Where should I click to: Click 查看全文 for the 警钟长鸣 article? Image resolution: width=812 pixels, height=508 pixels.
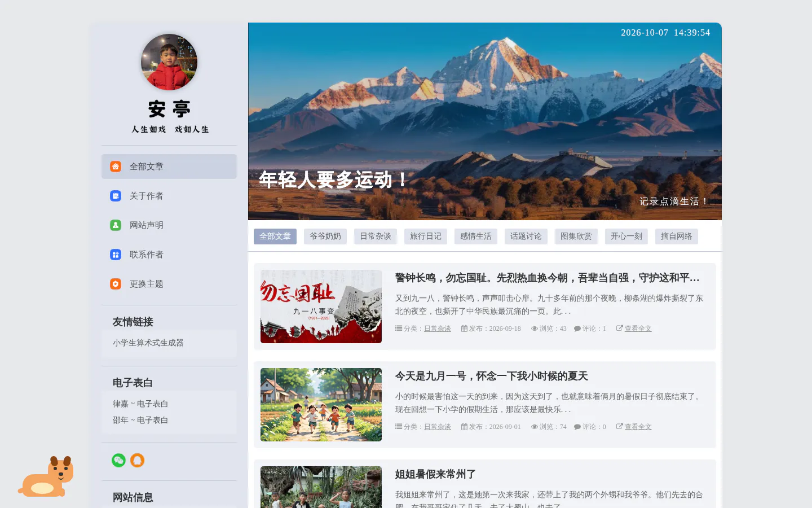pos(638,329)
